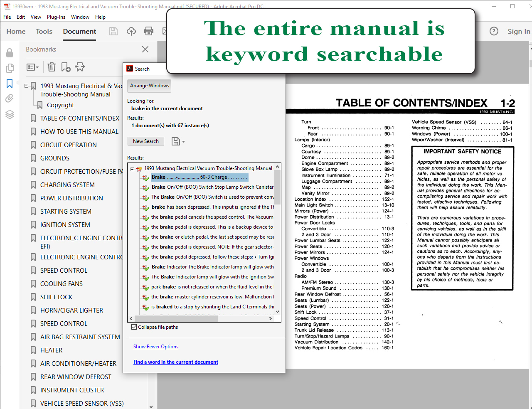Image resolution: width=532 pixels, height=409 pixels.
Task: Toggle the Bookmarks sidebar icon
Action: (10, 84)
